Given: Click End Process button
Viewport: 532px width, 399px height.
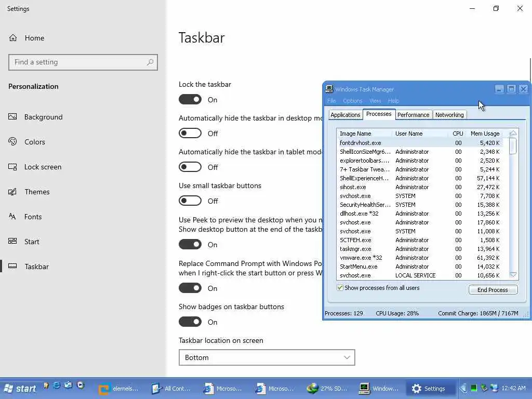Looking at the screenshot, I should tap(493, 290).
